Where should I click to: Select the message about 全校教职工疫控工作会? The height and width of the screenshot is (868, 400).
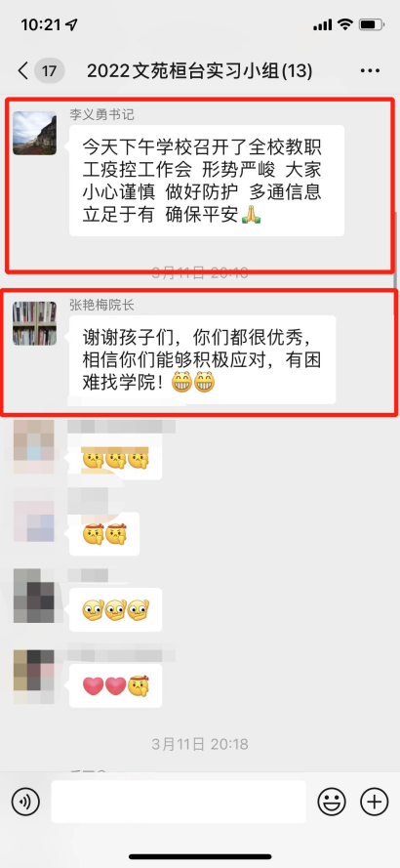pyautogui.click(x=207, y=181)
